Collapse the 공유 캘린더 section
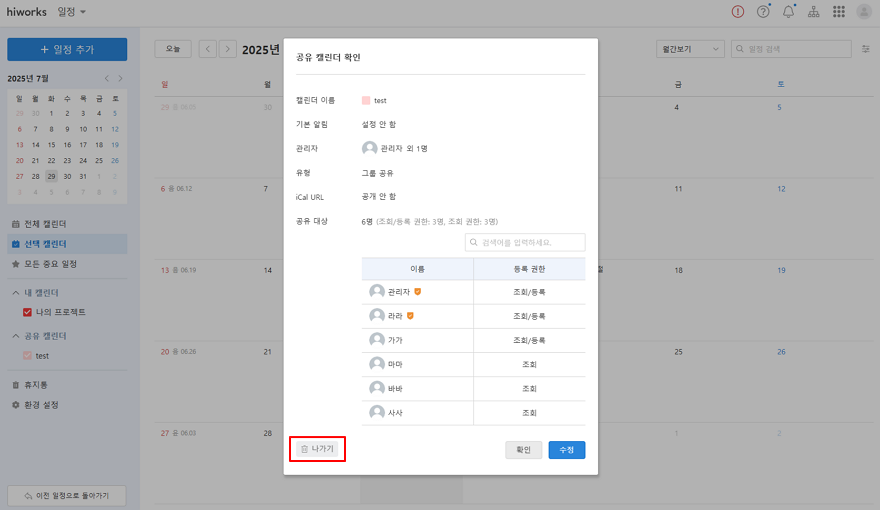 tap(15, 336)
